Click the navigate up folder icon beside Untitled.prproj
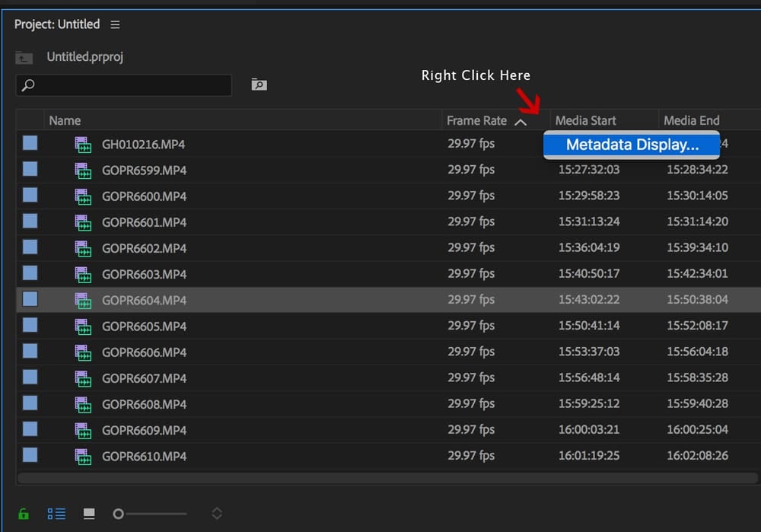The width and height of the screenshot is (761, 532). pyautogui.click(x=24, y=57)
